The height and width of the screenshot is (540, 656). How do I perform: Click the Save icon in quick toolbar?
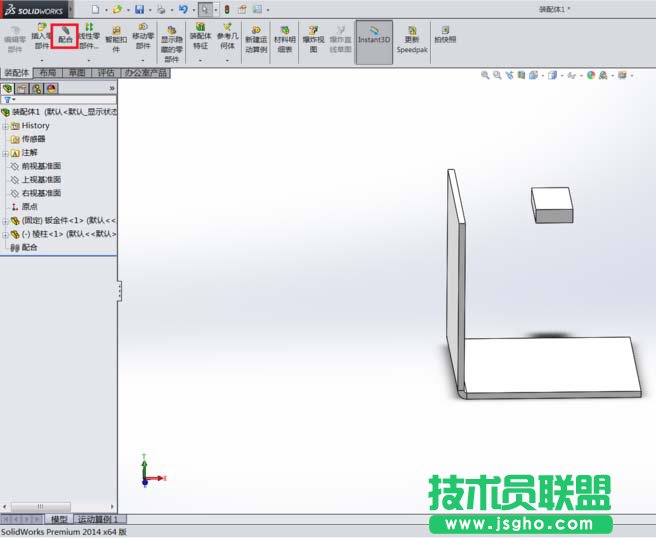(x=140, y=9)
